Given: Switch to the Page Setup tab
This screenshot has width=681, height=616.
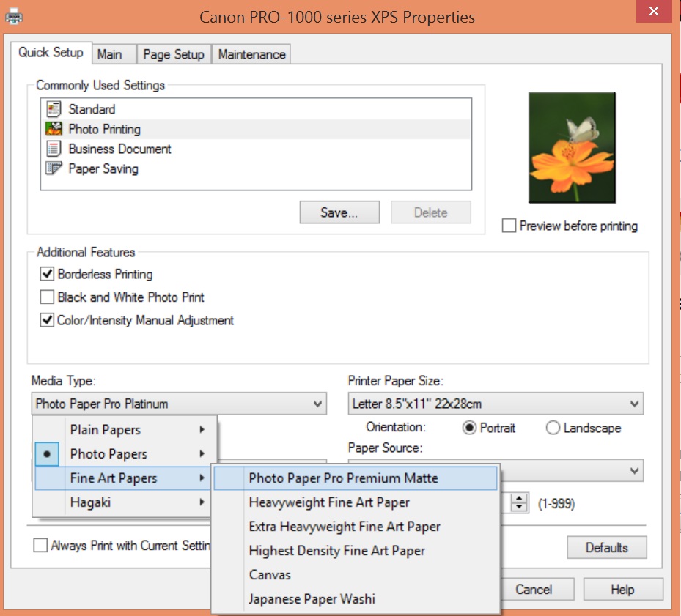Looking at the screenshot, I should [174, 54].
